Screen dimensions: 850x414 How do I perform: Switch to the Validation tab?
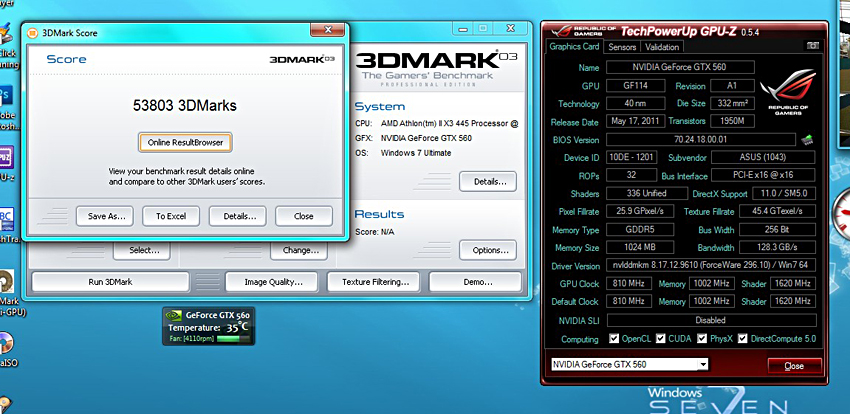pyautogui.click(x=662, y=47)
